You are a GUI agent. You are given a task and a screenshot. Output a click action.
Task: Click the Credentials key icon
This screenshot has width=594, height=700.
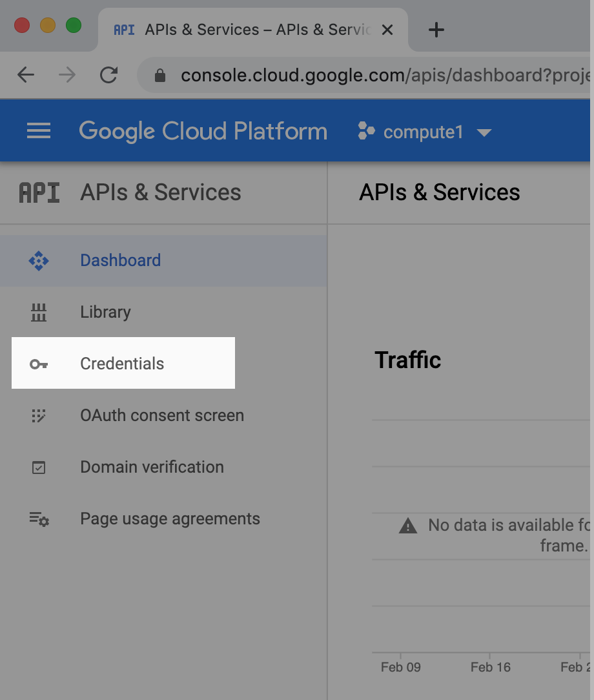[x=39, y=364]
